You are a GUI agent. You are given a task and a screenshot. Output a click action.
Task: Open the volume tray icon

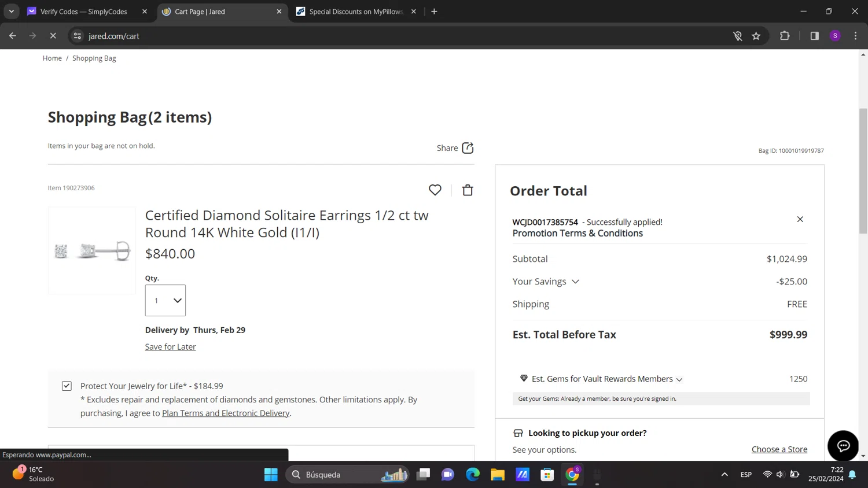(780, 475)
